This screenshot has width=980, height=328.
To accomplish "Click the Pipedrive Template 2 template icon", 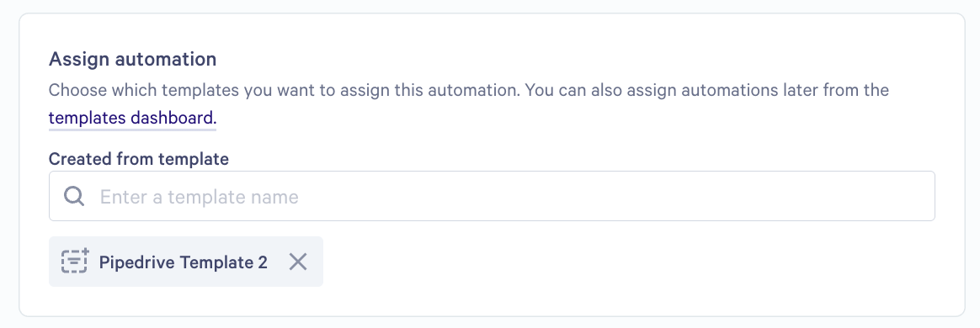I will (74, 262).
